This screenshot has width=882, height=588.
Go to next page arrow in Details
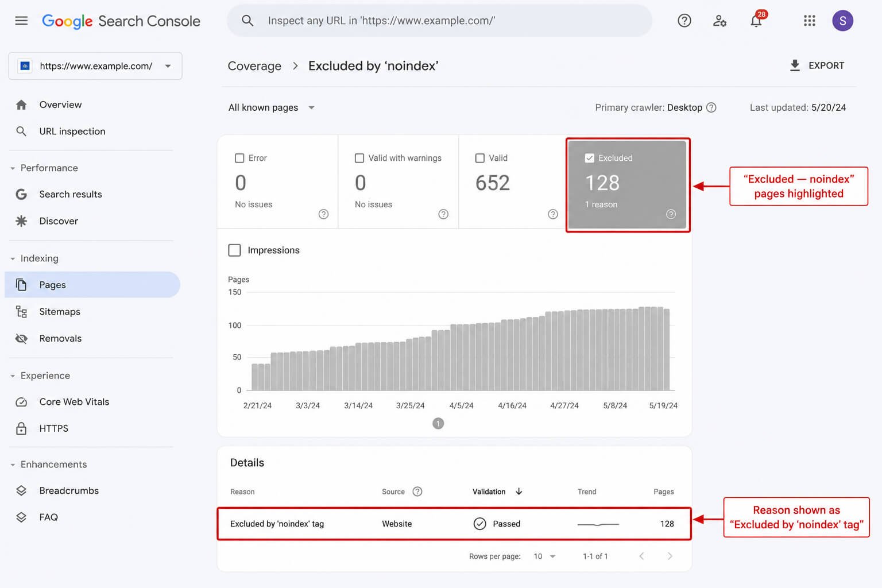click(x=670, y=556)
